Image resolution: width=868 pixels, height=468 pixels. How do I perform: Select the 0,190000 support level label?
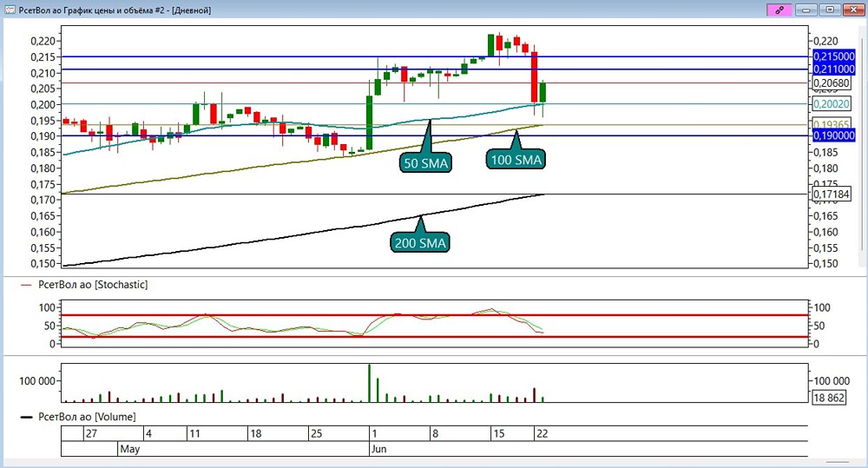pos(833,135)
